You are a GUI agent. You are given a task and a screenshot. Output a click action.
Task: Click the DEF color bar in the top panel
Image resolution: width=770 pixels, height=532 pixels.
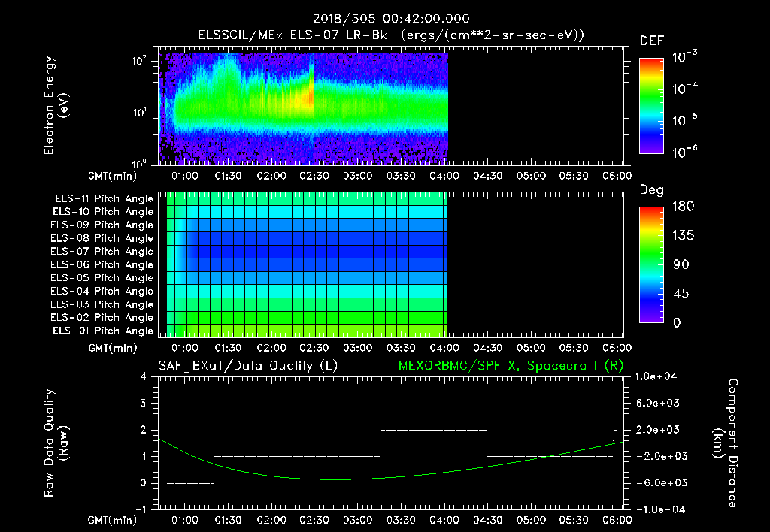[651, 106]
